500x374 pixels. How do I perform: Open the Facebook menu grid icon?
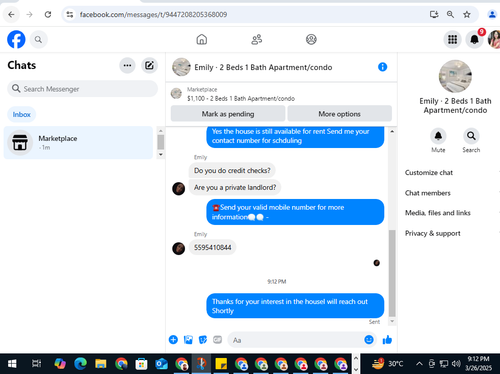(452, 40)
